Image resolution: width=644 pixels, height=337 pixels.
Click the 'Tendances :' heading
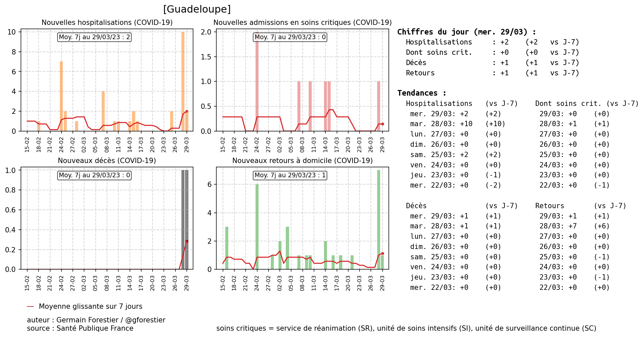tap(422, 93)
